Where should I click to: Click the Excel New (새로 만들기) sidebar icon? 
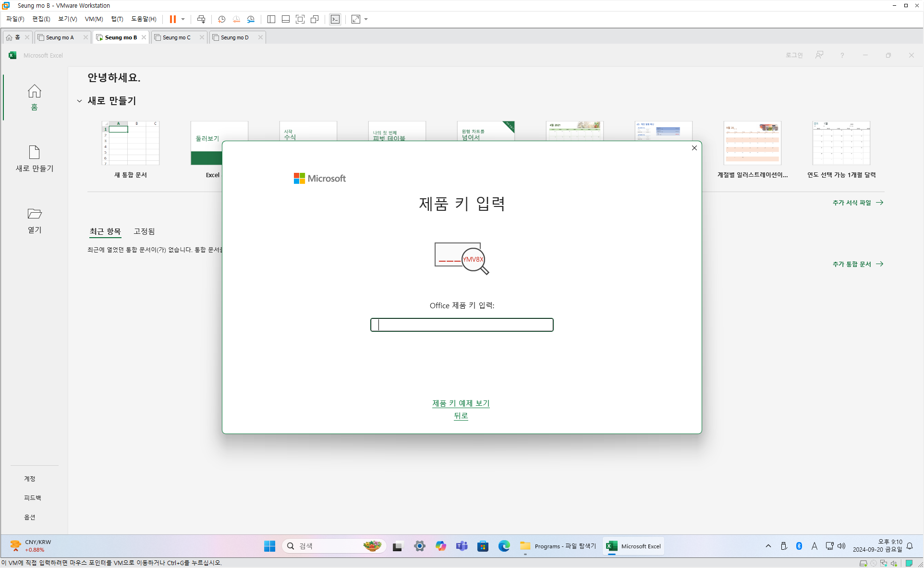(x=35, y=153)
